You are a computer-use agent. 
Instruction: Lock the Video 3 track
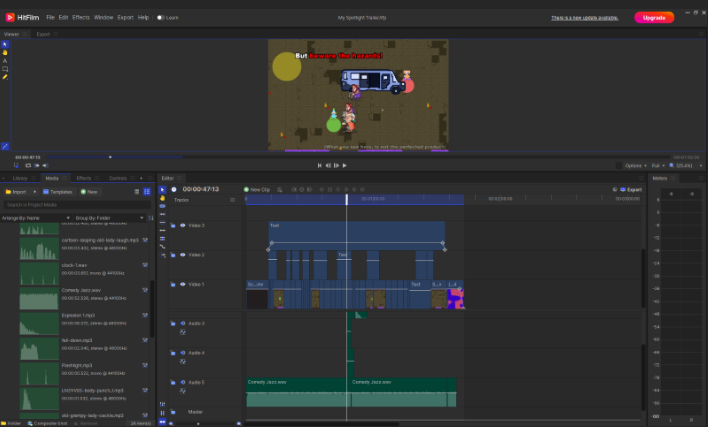(x=173, y=225)
